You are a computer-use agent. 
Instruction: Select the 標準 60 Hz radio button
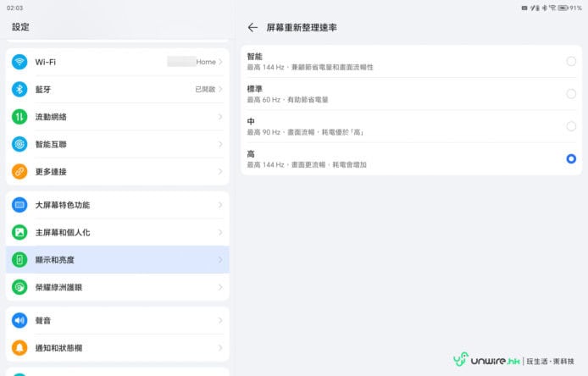coord(570,93)
